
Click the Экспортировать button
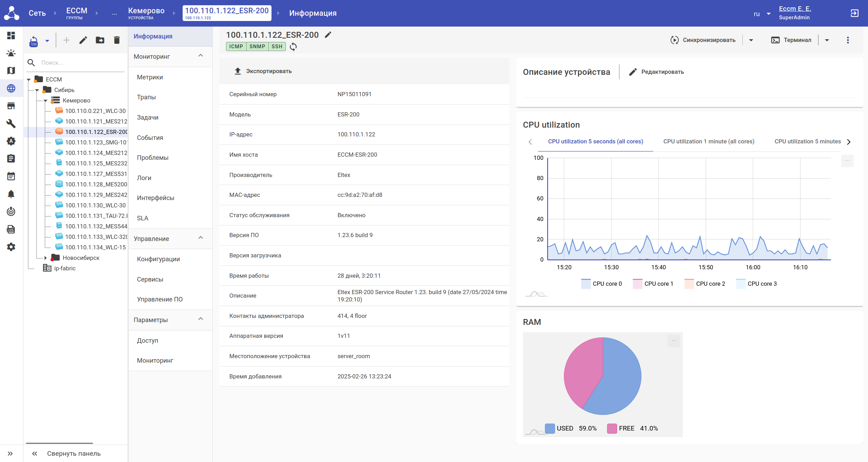263,71
